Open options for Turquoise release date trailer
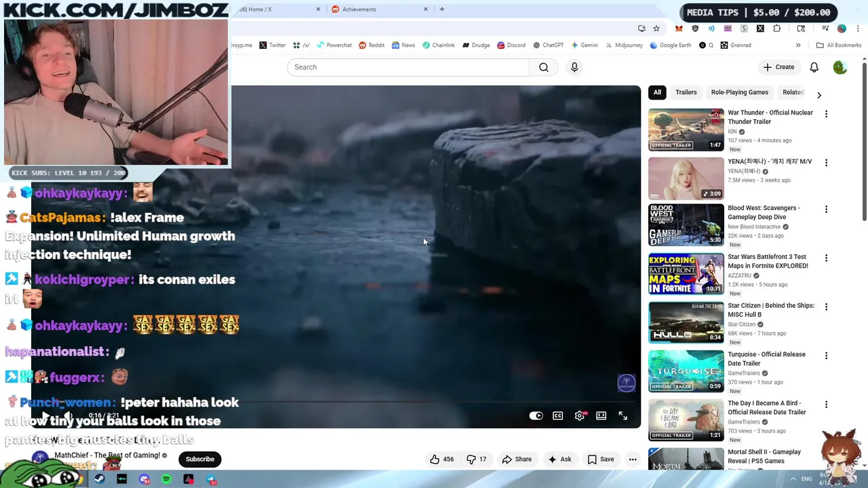This screenshot has width=868, height=488. (x=826, y=356)
